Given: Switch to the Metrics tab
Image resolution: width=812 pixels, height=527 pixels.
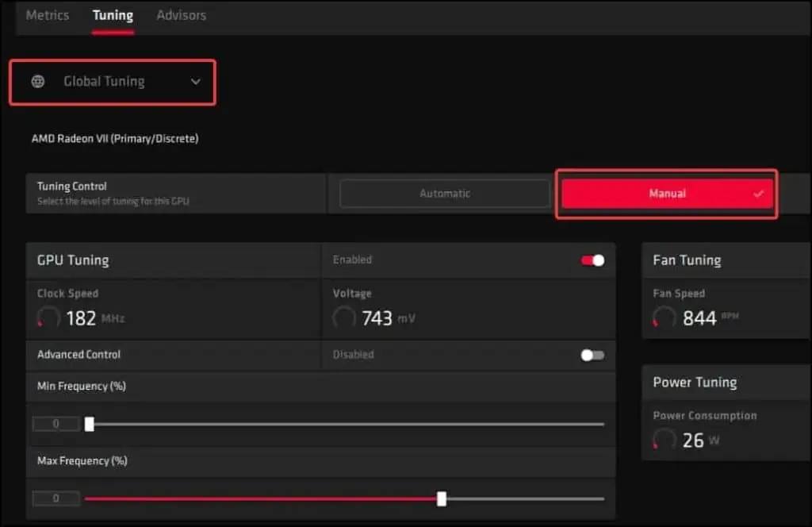Looking at the screenshot, I should click(x=47, y=14).
